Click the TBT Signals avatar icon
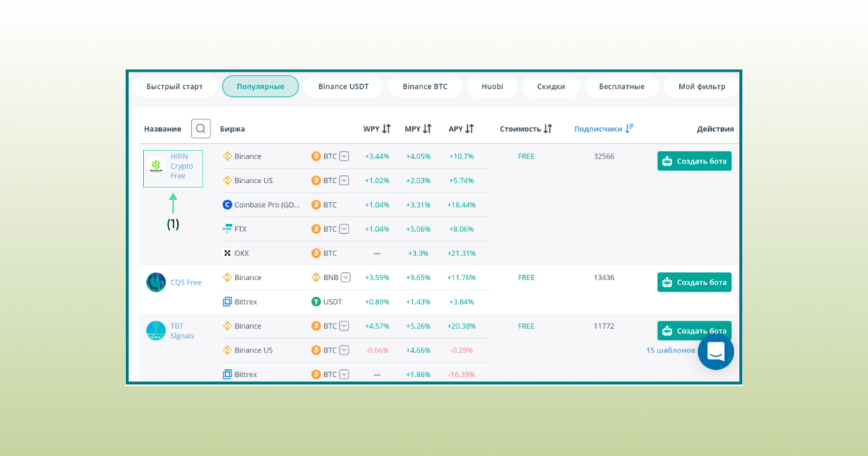The height and width of the screenshot is (456, 868). (156, 331)
